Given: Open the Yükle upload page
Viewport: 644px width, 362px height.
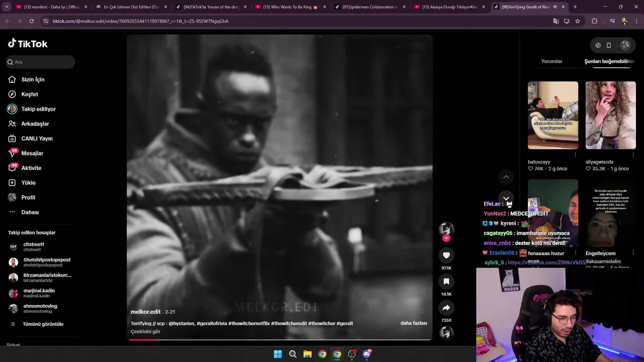Looking at the screenshot, I should [x=28, y=183].
